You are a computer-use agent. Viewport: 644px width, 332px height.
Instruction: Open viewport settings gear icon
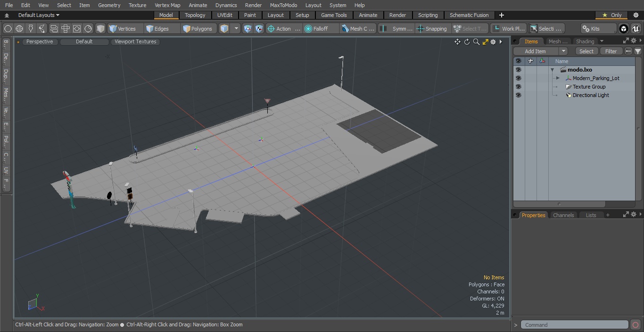pyautogui.click(x=493, y=42)
